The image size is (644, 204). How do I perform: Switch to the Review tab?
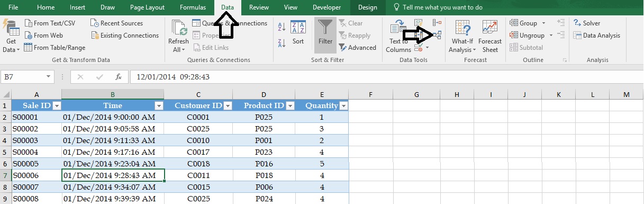coord(258,7)
